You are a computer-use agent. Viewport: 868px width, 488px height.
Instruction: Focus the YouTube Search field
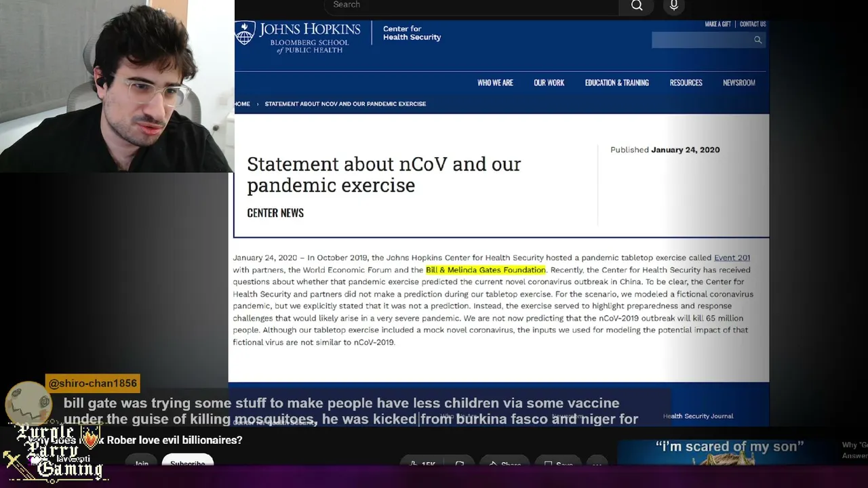click(x=471, y=6)
